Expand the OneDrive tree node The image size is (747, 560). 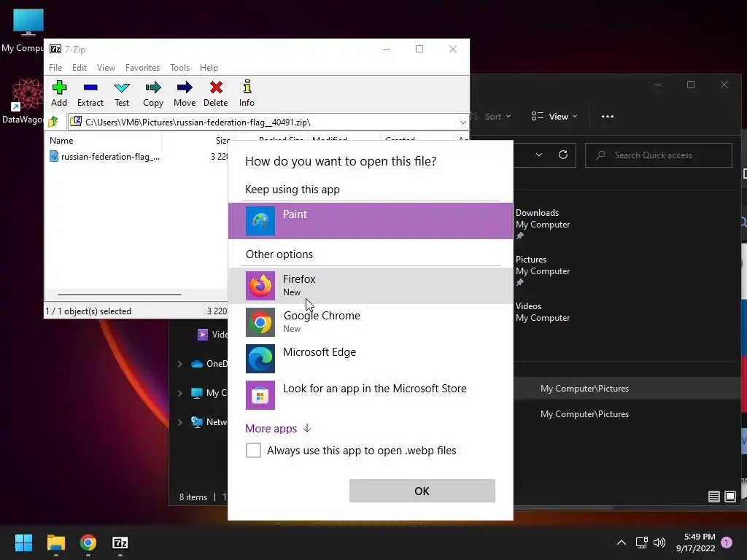180,364
